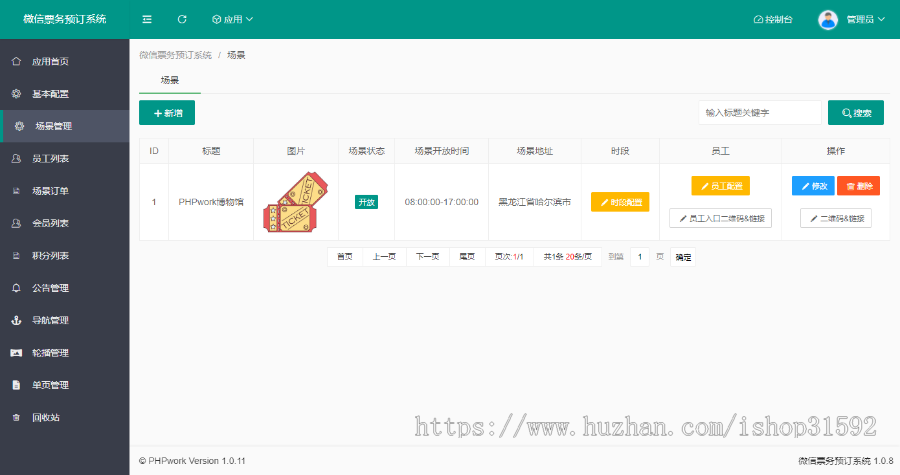Click the 确定 page jump button
This screenshot has height=475, width=900.
(683, 257)
